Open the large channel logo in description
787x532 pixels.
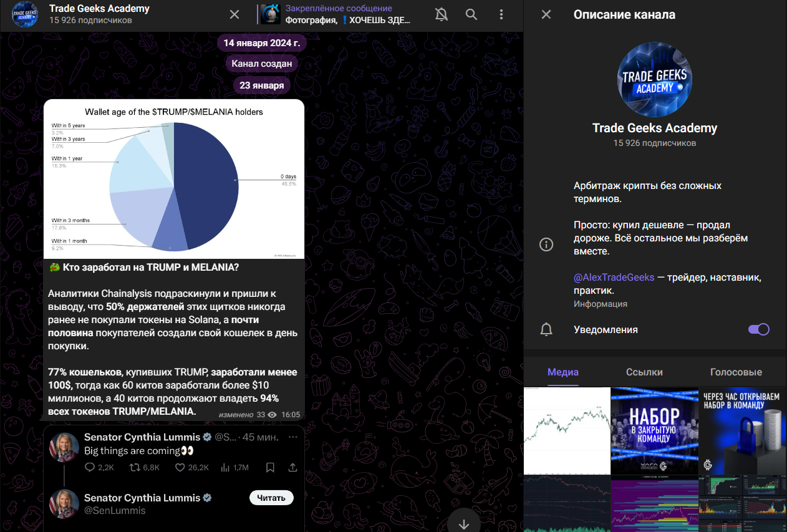pyautogui.click(x=655, y=79)
